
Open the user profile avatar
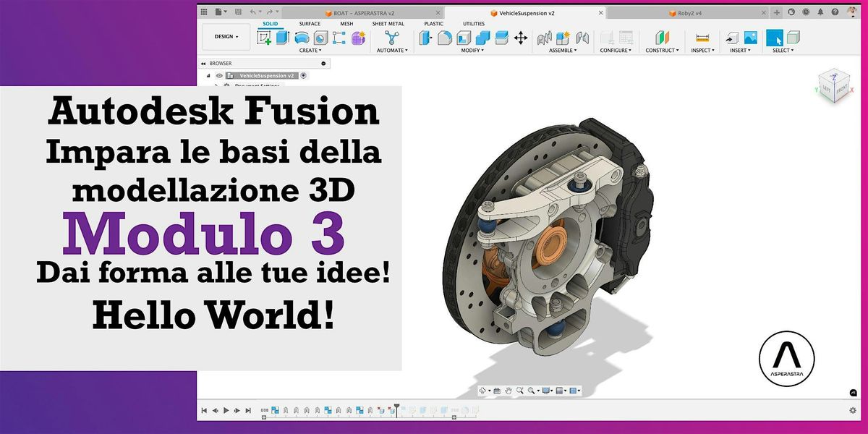click(853, 12)
